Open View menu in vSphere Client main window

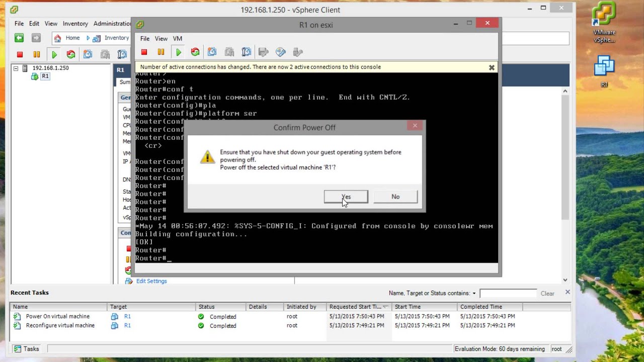(x=51, y=24)
